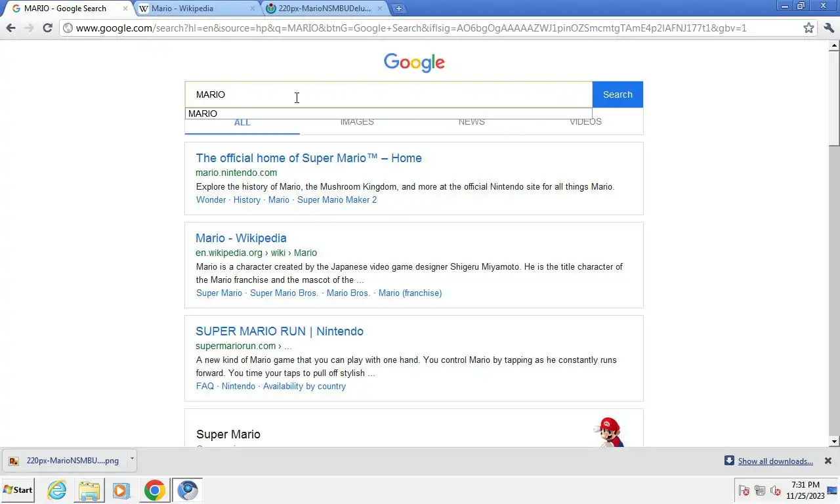Close the MARIO - Google Search tab
This screenshot has width=840, height=504.
click(x=125, y=9)
